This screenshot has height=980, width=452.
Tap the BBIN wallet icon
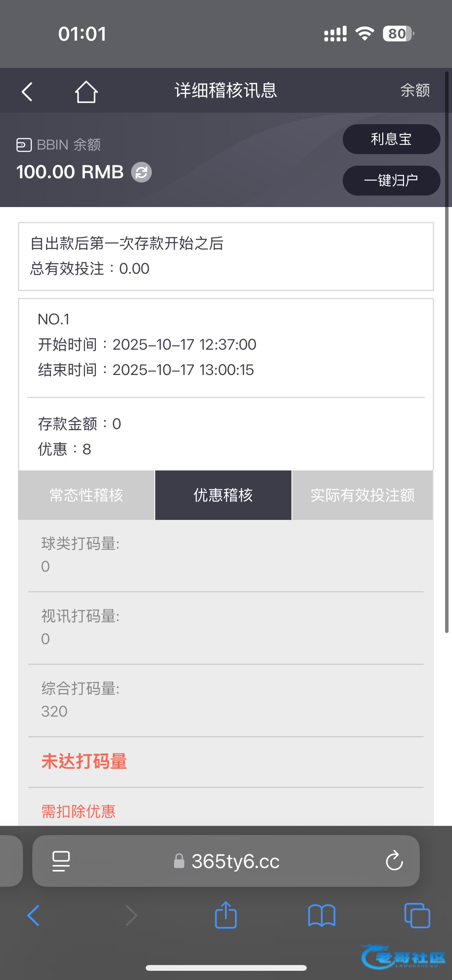[24, 145]
